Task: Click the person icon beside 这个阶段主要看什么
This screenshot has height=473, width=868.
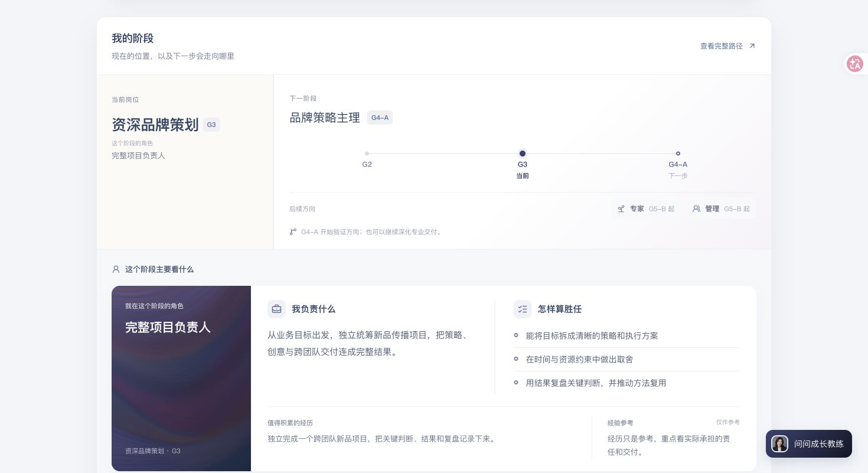Action: [116, 269]
